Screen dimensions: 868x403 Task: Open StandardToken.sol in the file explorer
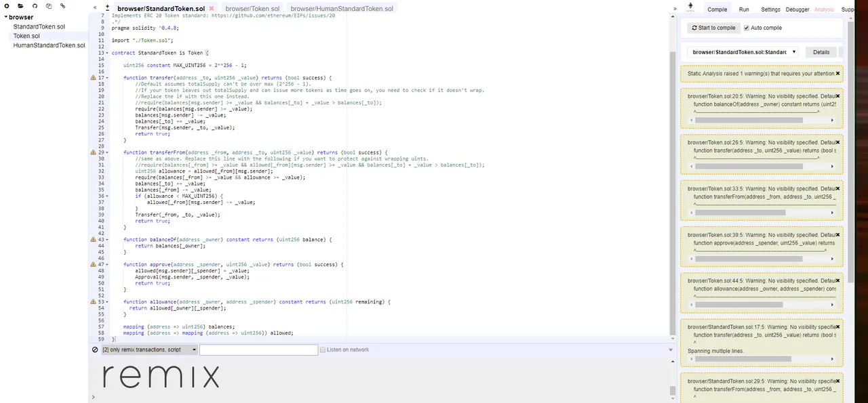pyautogui.click(x=39, y=26)
